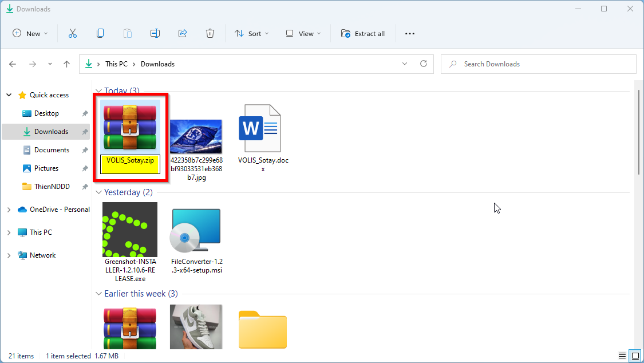
Task: Click the Copy icon in toolbar
Action: [x=100, y=34]
